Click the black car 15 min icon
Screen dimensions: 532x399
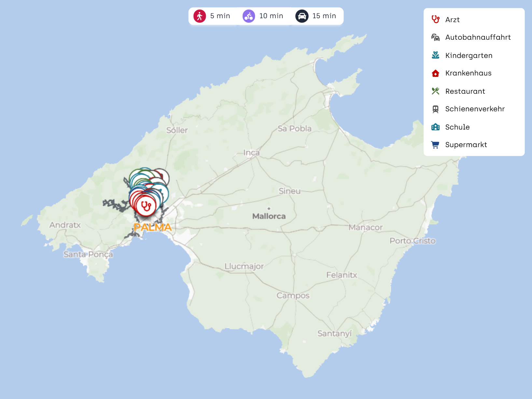(x=302, y=16)
